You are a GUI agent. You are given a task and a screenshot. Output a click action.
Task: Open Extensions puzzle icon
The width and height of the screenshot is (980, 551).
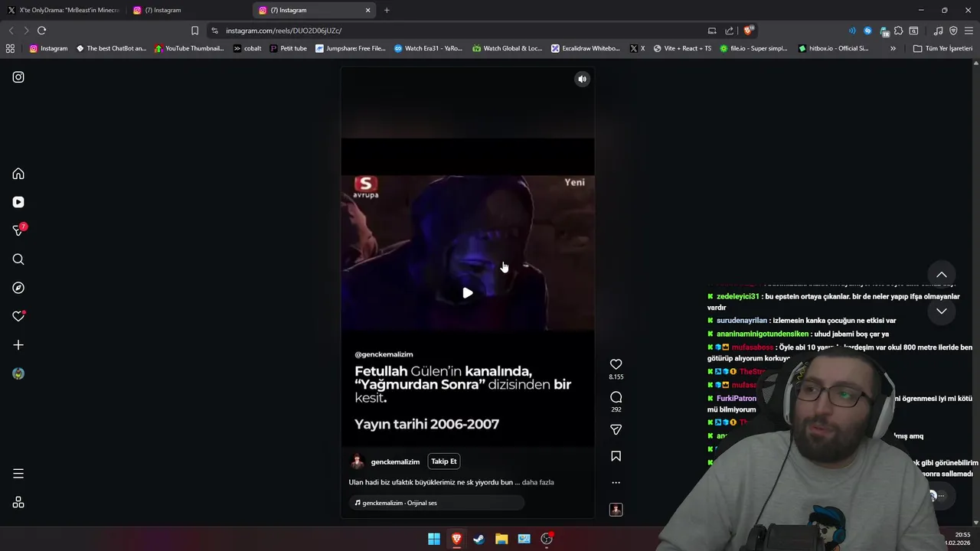pos(899,31)
